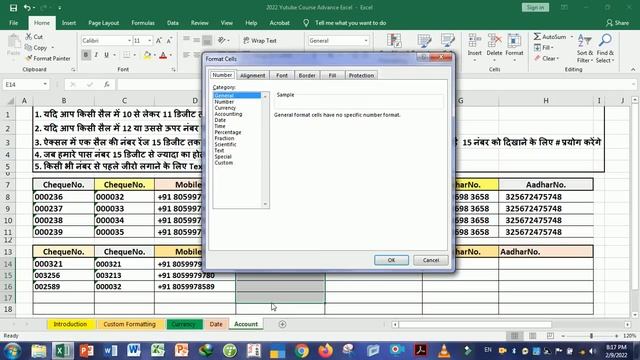
Task: Open the Font tab in Format Cells
Action: (x=282, y=76)
